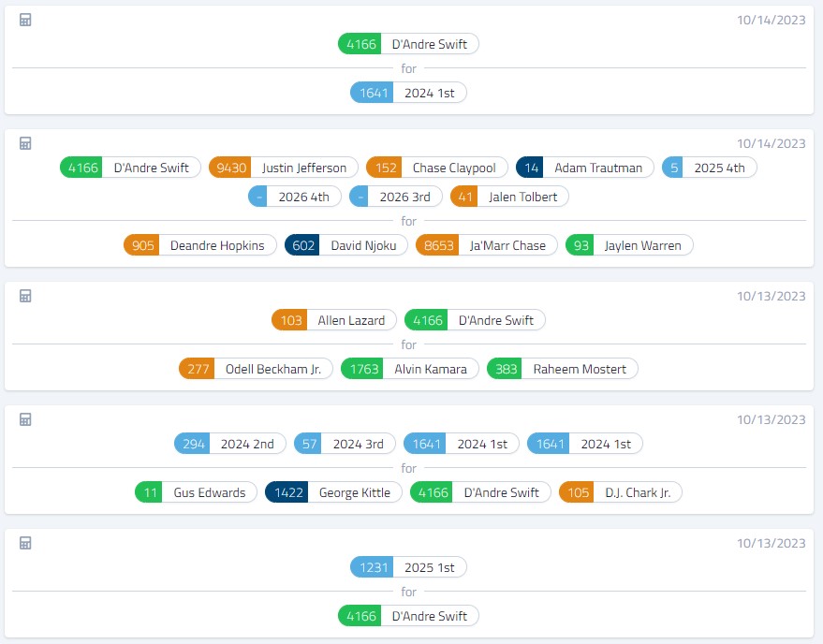Select Odell Beckham Jr. chip
The height and width of the screenshot is (644, 823).
click(257, 369)
